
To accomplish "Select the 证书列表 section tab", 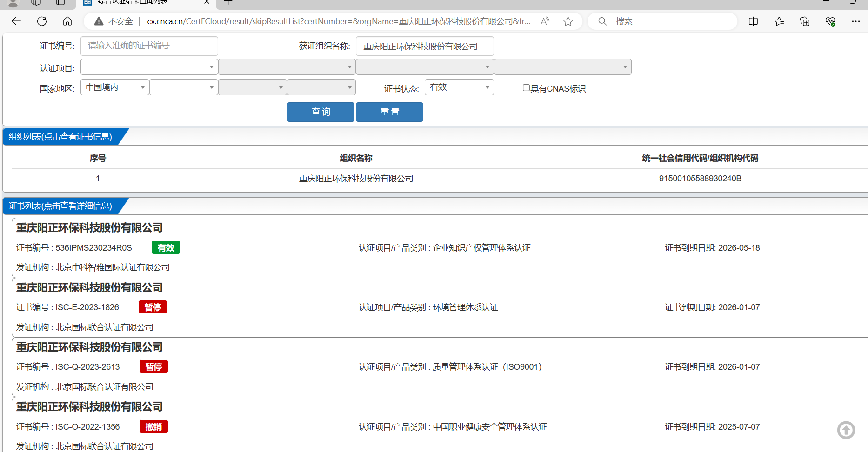I will click(60, 206).
